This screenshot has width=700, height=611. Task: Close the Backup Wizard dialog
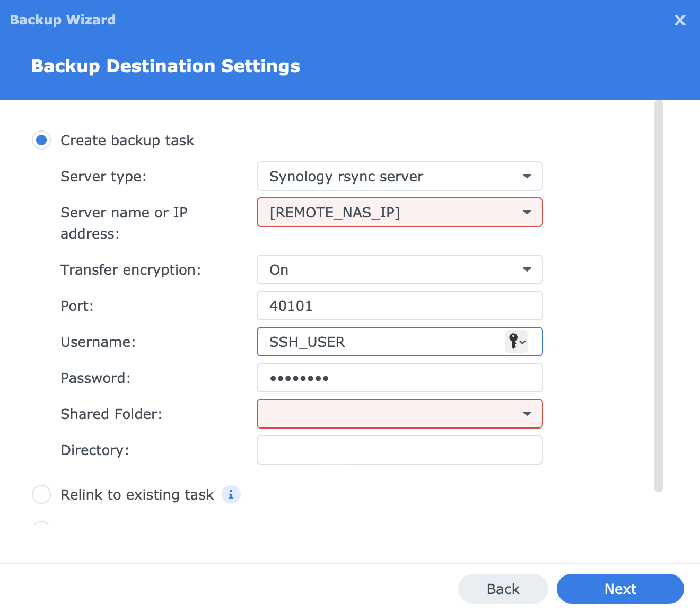tap(679, 20)
